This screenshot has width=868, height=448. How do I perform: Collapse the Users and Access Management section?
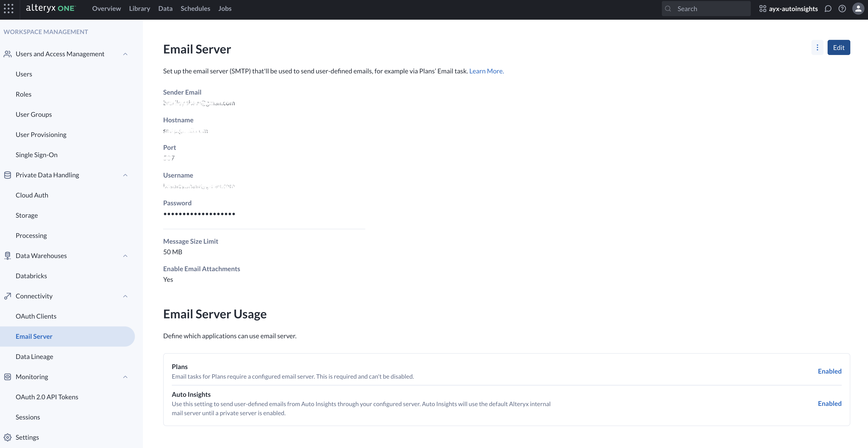(x=125, y=54)
